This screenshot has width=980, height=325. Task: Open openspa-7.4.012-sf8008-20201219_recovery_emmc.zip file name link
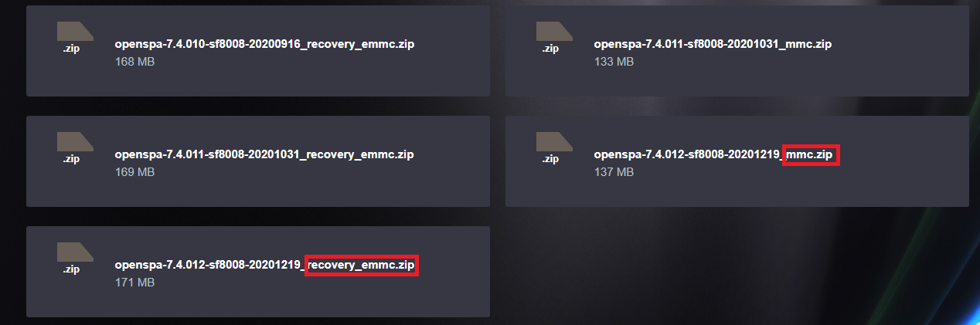[x=264, y=265]
